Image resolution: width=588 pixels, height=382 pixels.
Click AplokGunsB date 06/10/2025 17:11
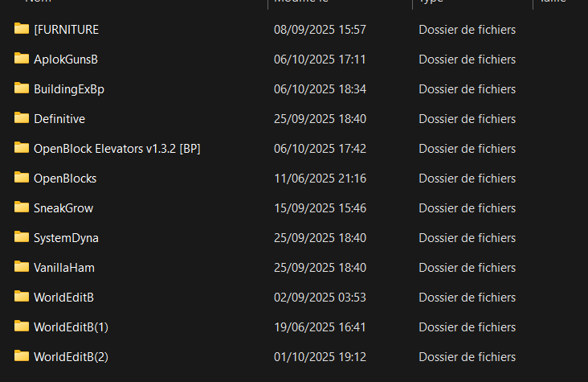(x=320, y=60)
